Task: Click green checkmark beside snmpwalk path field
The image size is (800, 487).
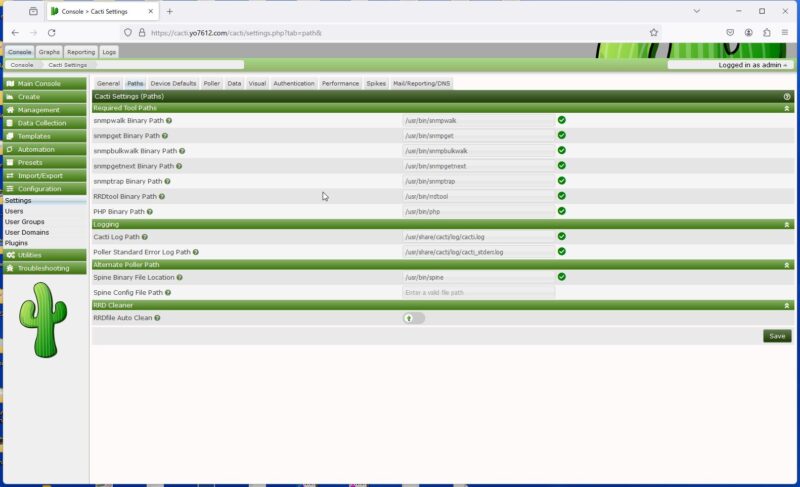Action: click(x=562, y=120)
